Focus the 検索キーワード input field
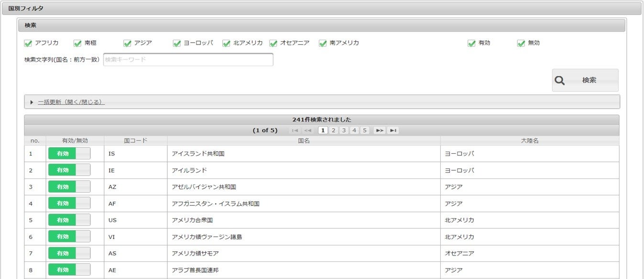Screen dimensions: 644x279 tap(188, 60)
